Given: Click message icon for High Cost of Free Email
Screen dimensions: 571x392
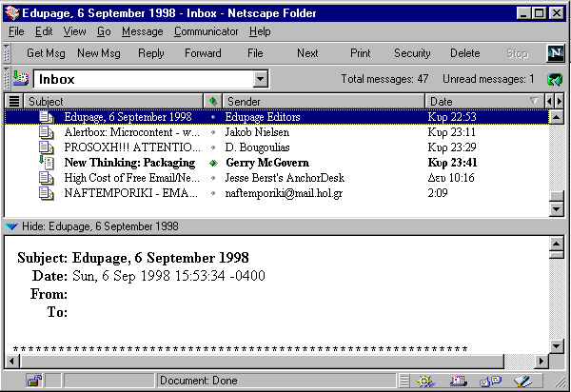Looking at the screenshot, I should 47,178.
